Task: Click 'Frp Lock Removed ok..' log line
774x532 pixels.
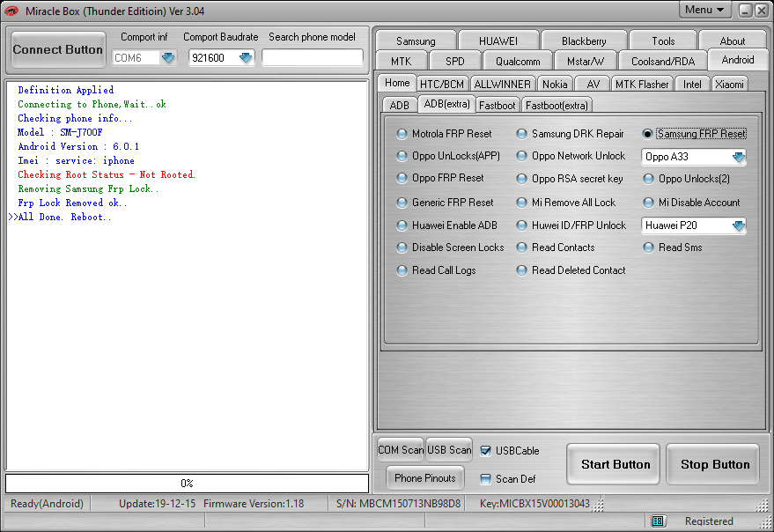Action: tap(72, 203)
